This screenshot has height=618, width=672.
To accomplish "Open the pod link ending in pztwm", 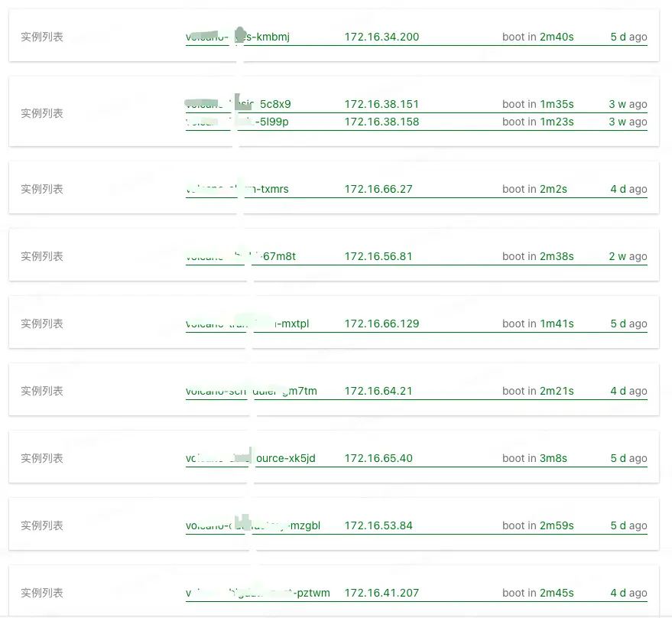I will click(258, 593).
